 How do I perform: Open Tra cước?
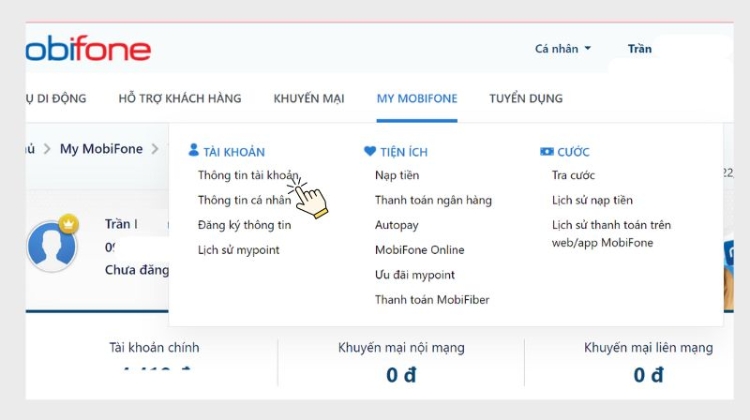[x=573, y=175]
